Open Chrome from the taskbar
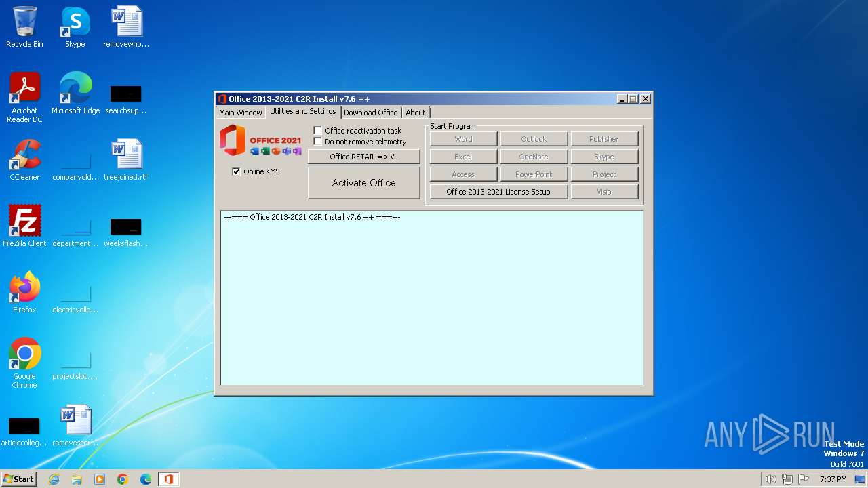868x488 pixels. (123, 479)
